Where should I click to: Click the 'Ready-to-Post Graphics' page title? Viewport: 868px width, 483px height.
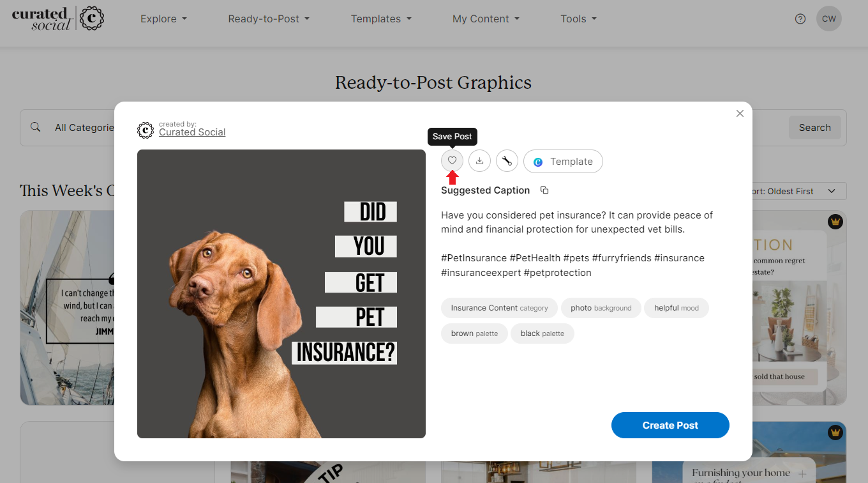[x=433, y=82]
